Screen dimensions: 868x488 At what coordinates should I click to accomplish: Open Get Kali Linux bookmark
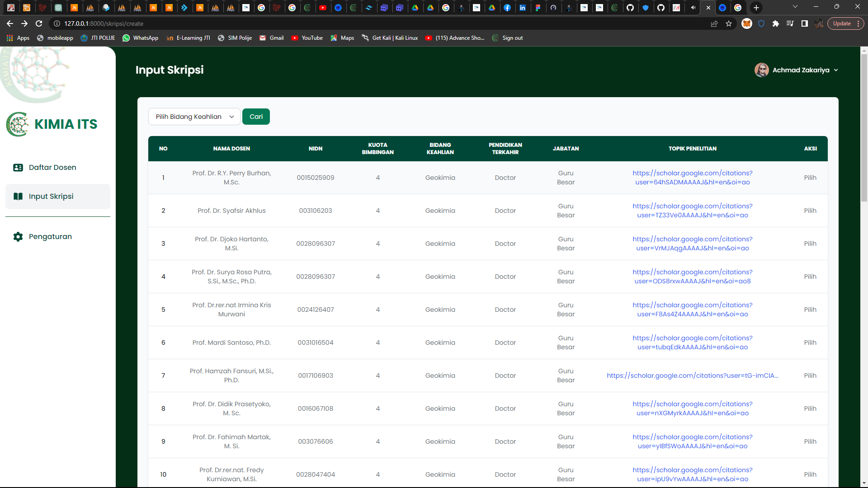pyautogui.click(x=390, y=38)
